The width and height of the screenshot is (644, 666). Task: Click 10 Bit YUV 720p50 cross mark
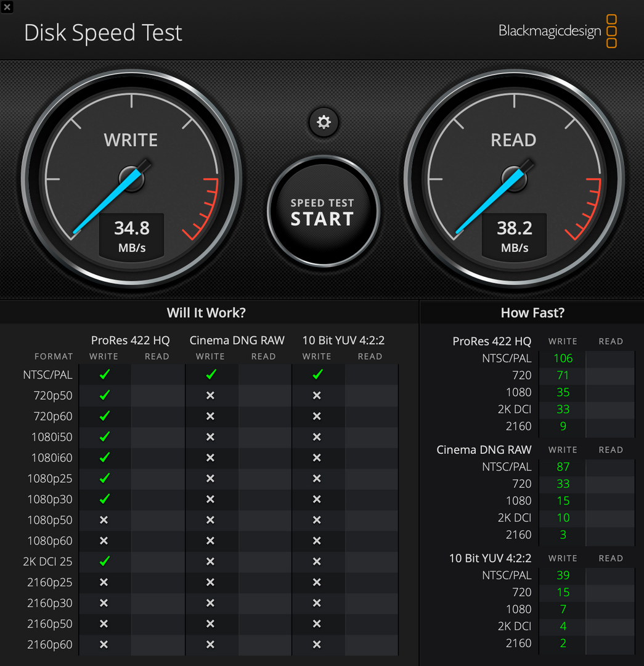[317, 395]
